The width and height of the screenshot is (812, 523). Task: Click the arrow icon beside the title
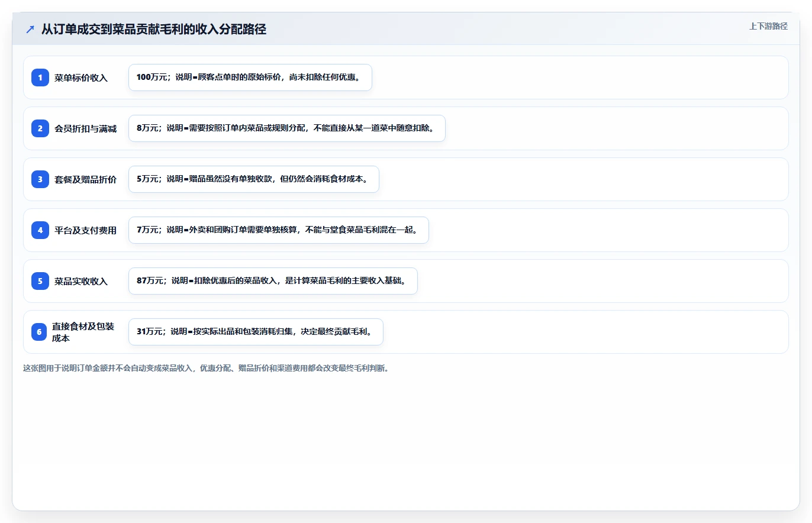coord(30,30)
